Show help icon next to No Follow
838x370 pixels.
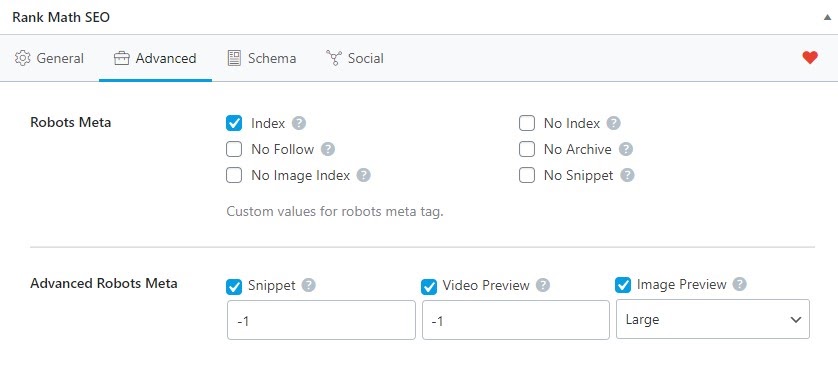(x=328, y=149)
